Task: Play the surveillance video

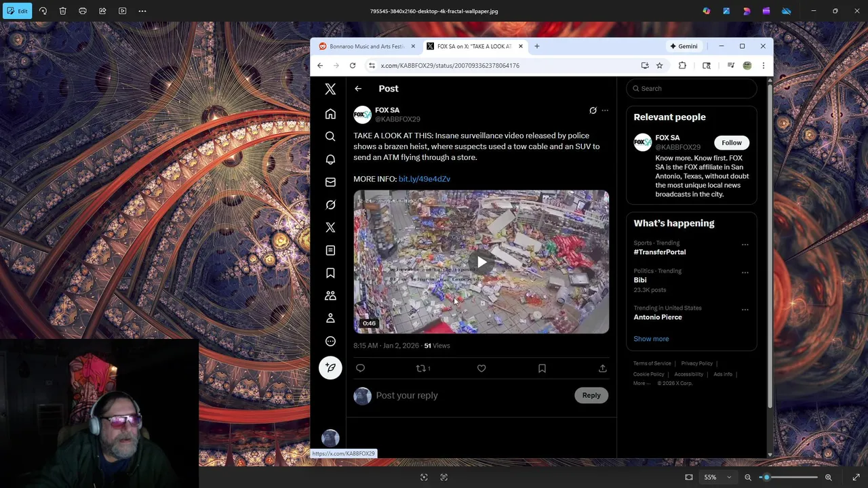Action: point(481,262)
